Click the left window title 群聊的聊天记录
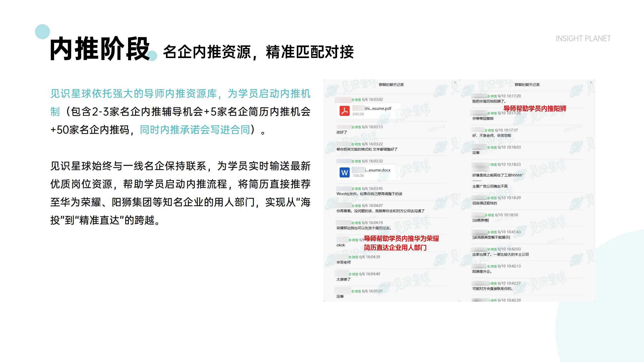Viewport: 644px width, 362px height. (391, 85)
